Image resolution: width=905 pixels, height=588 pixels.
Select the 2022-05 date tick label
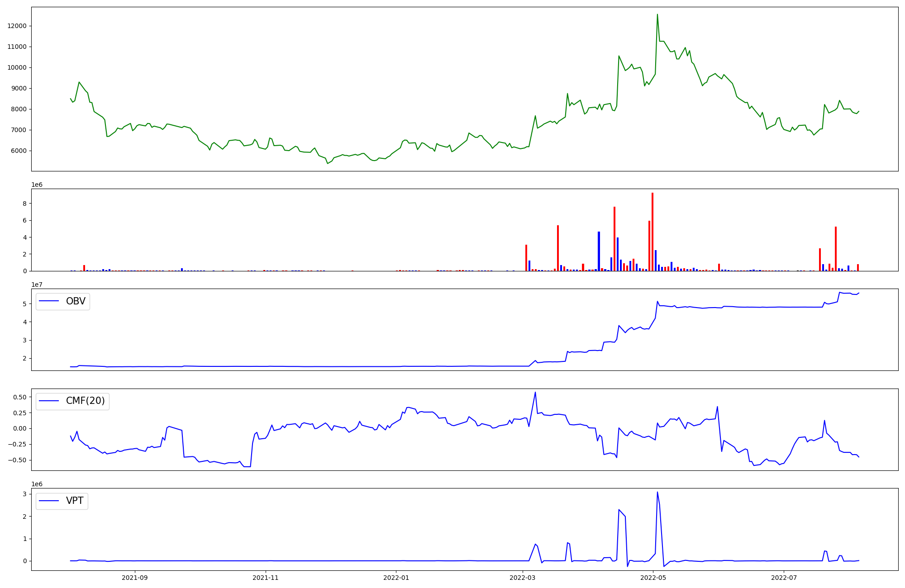(x=653, y=578)
